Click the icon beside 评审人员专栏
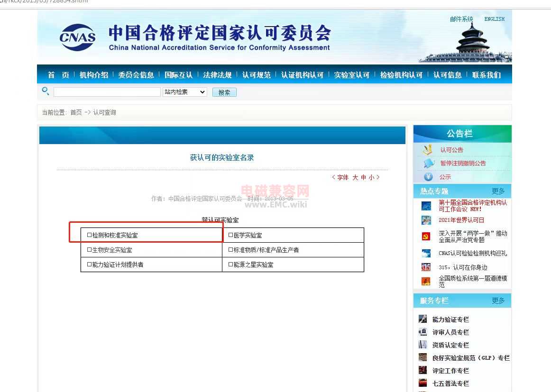Image resolution: width=551 pixels, height=392 pixels. click(423, 332)
